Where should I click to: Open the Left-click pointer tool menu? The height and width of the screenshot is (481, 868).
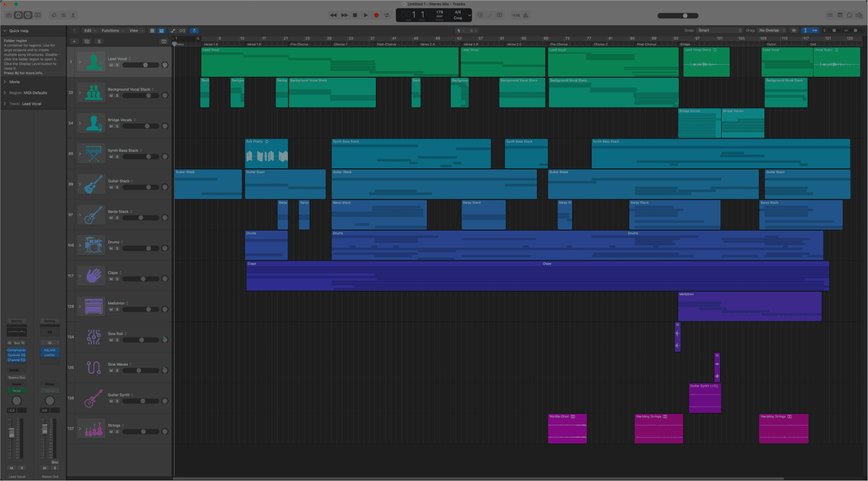tap(460, 31)
